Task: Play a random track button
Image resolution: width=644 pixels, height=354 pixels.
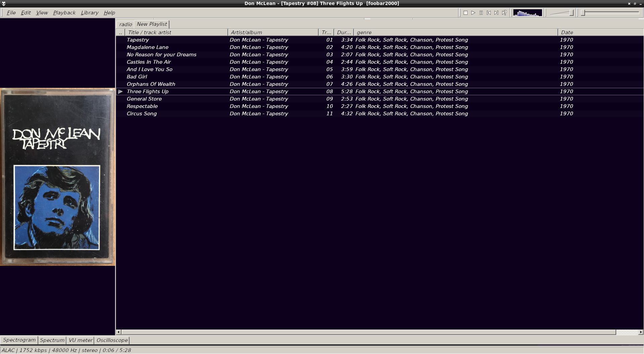Action: point(504,13)
